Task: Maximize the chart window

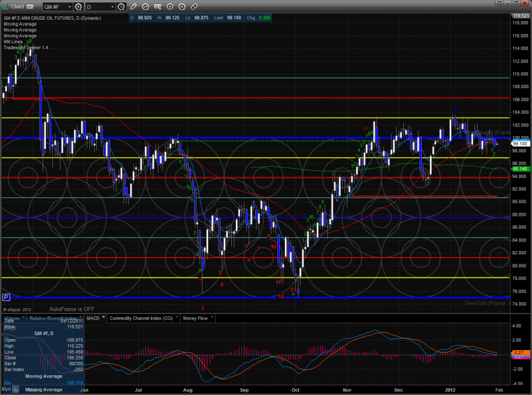Action: [516, 3]
